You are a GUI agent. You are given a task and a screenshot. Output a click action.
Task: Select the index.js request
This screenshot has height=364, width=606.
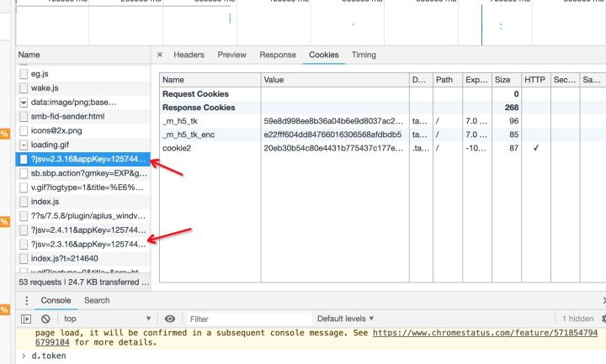83,202
